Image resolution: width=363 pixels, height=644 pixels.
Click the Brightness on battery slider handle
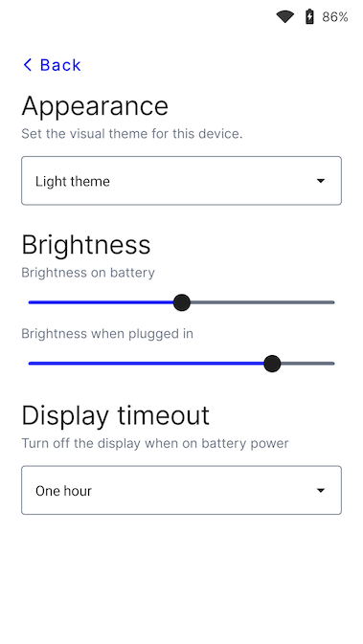pos(182,302)
